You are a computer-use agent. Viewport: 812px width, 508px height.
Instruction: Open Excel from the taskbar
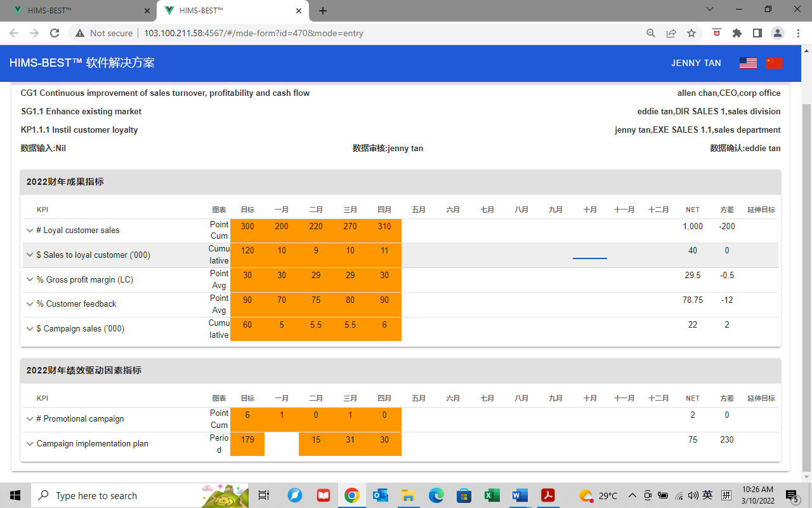492,495
